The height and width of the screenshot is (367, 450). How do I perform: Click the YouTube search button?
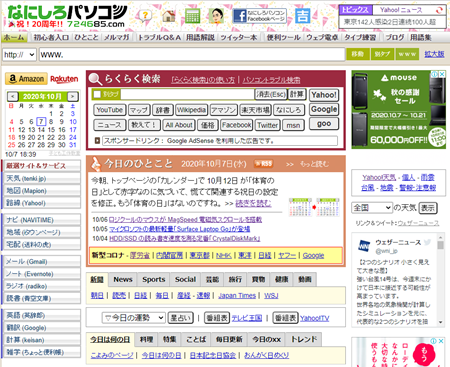point(110,110)
